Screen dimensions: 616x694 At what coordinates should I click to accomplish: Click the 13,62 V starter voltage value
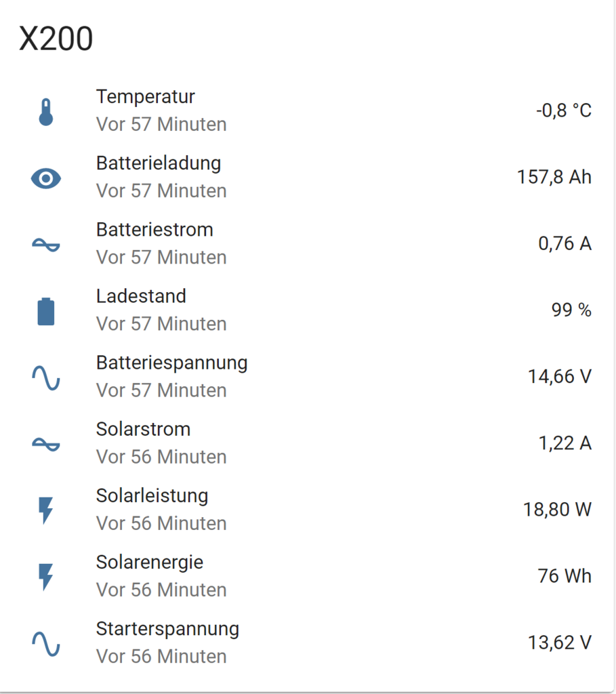pos(560,642)
